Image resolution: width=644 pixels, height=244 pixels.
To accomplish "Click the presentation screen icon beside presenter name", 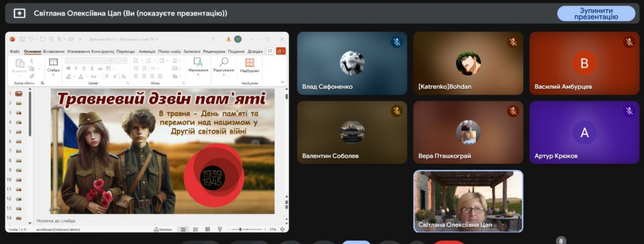I will (19, 13).
